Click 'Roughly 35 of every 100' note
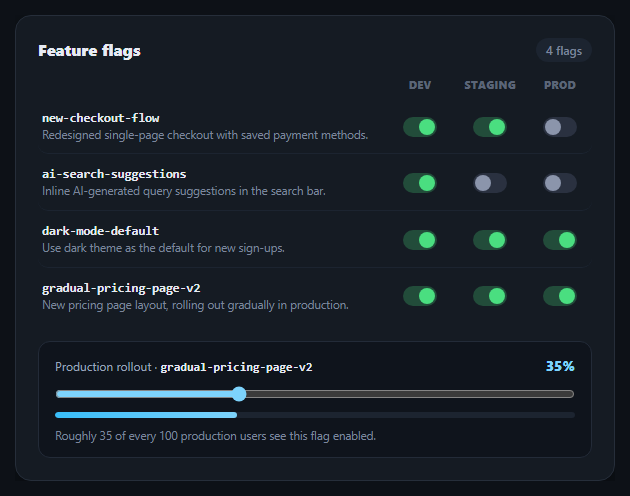 (215, 436)
